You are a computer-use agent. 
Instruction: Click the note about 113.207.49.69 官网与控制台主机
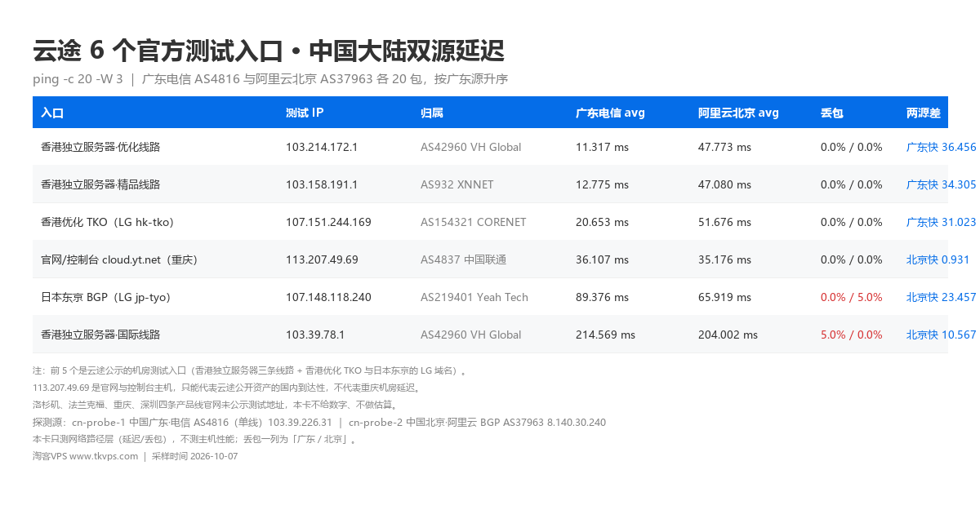(x=226, y=388)
